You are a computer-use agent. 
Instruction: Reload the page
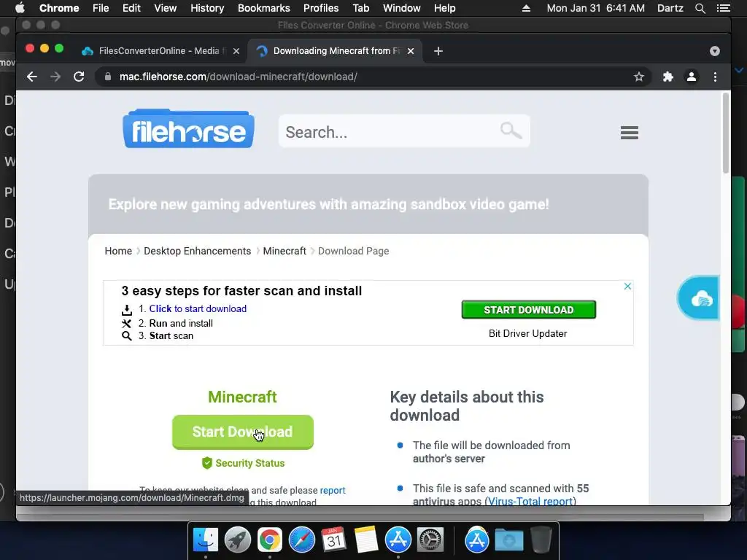pos(79,77)
